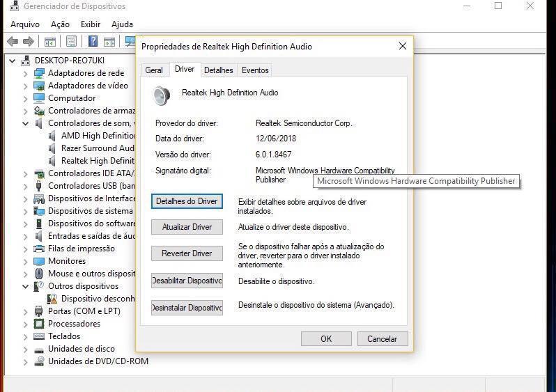Open the Arquivo menu
Screen dimensions: 556x392
tap(25, 24)
